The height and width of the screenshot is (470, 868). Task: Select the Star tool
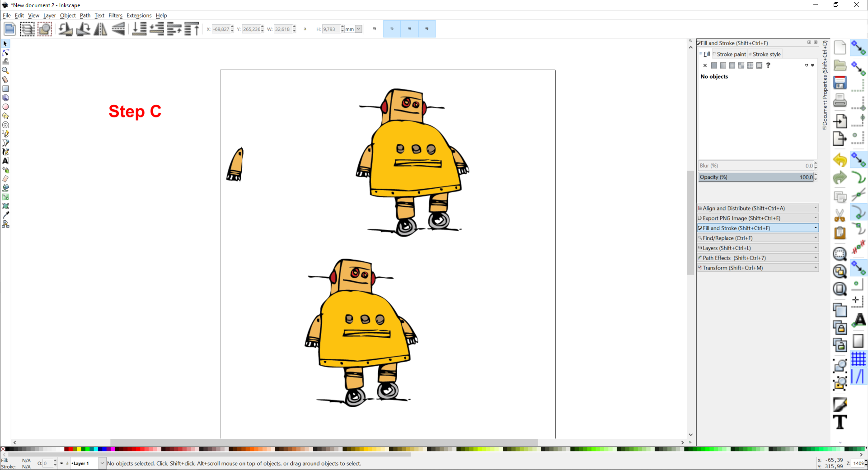[x=5, y=116]
